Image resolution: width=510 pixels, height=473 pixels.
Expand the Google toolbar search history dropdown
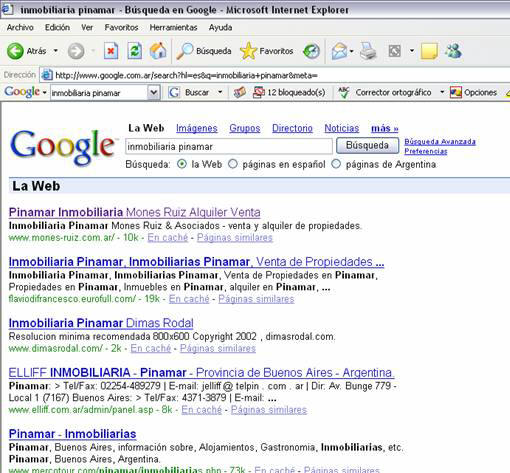tap(153, 92)
